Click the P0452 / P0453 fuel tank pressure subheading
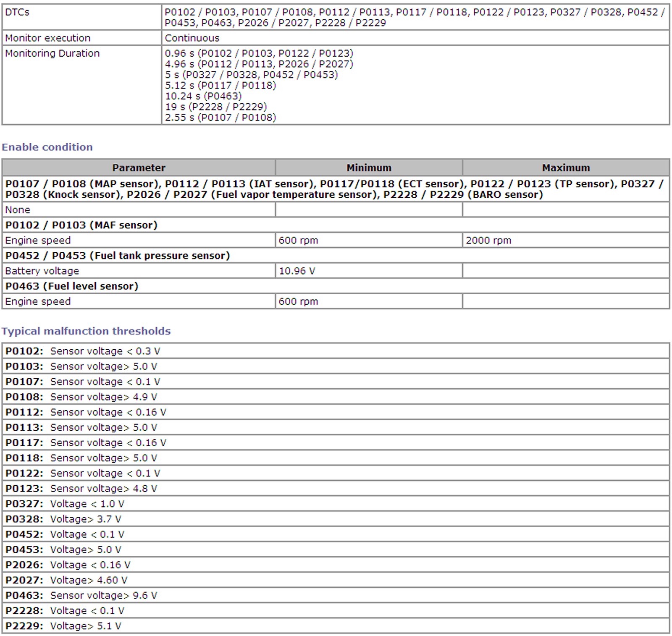This screenshot has height=636, width=672. coord(118,256)
